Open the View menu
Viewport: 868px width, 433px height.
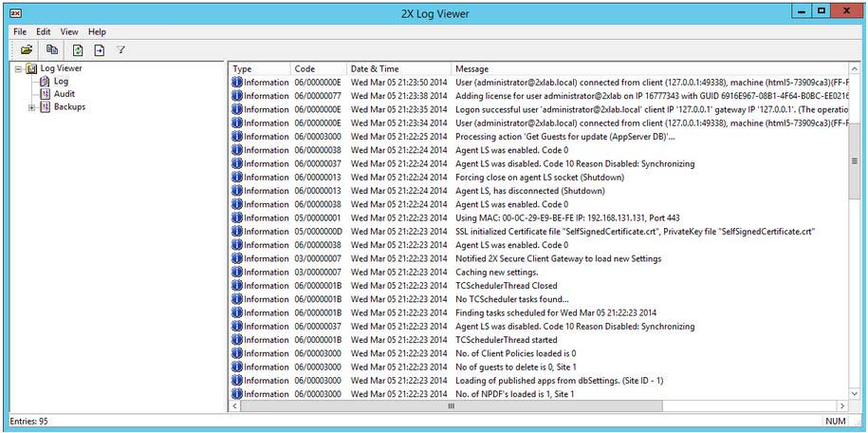tap(69, 32)
